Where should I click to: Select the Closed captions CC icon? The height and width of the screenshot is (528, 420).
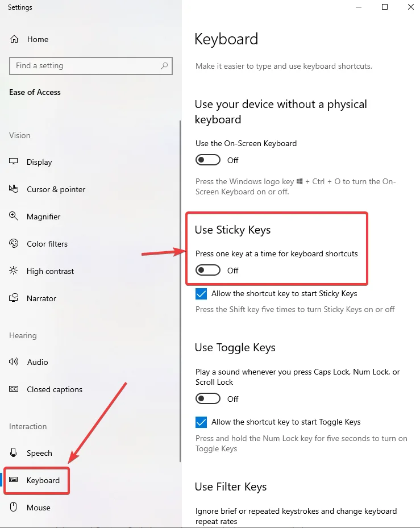13,389
